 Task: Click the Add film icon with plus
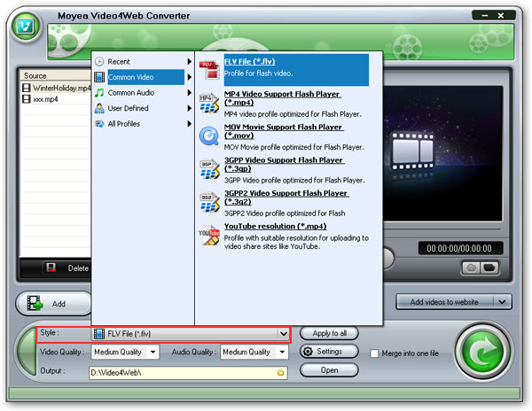coord(35,303)
